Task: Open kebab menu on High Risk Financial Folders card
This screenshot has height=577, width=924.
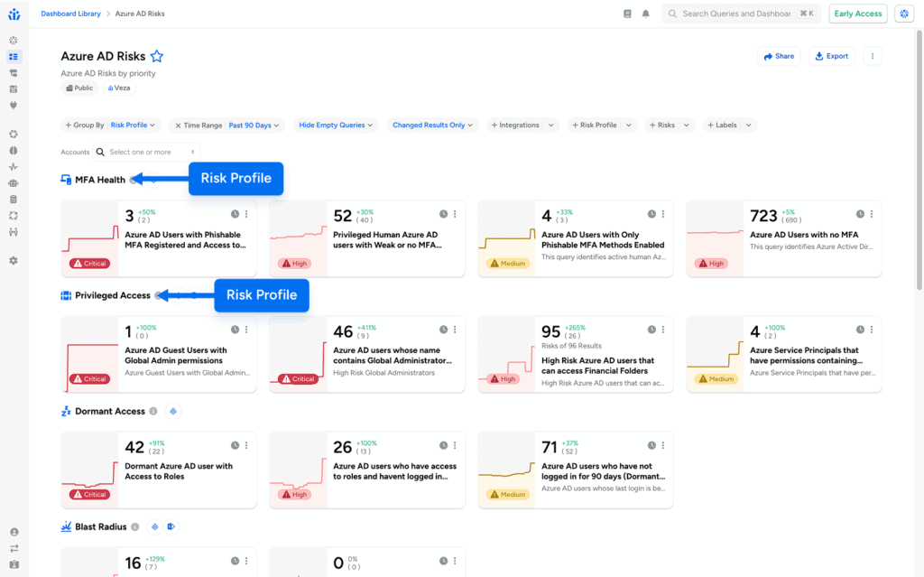Action: [662, 330]
